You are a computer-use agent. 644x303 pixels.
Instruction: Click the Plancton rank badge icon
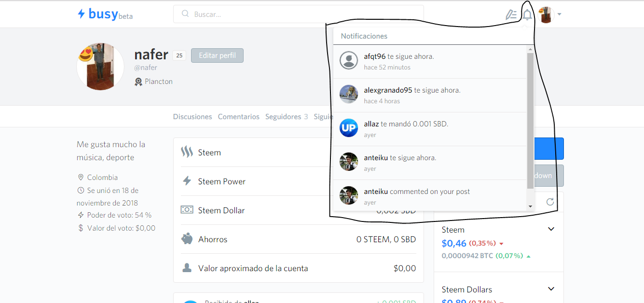pos(138,82)
